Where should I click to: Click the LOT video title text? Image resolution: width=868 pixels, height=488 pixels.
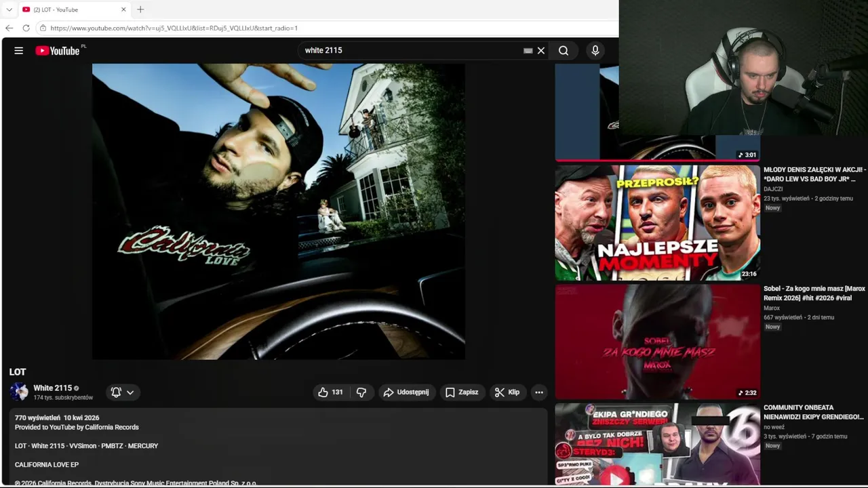(18, 371)
